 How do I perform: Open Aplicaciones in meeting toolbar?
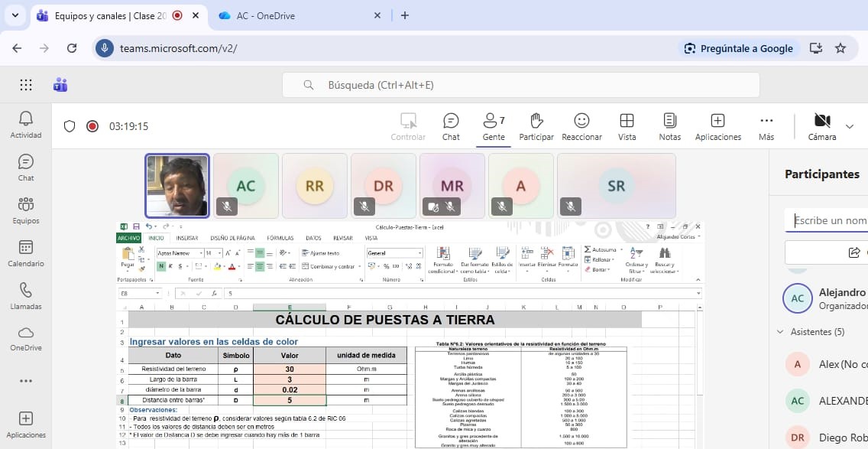pyautogui.click(x=717, y=126)
